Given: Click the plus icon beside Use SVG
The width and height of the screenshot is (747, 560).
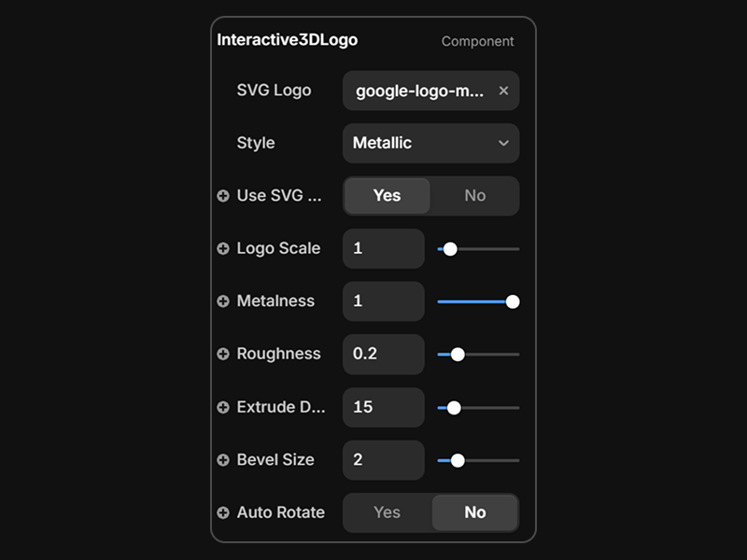Looking at the screenshot, I should tap(223, 196).
